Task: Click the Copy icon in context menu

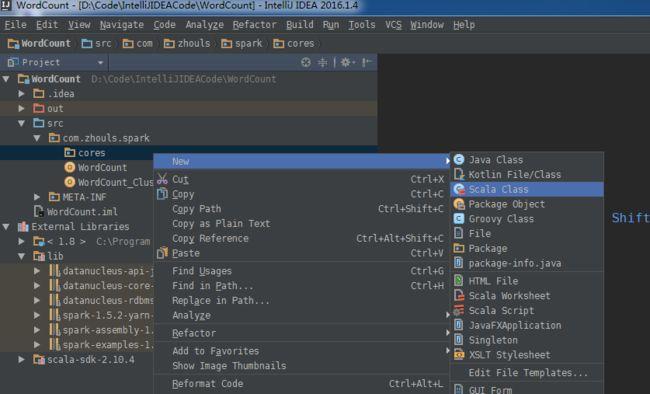Action: 162,194
